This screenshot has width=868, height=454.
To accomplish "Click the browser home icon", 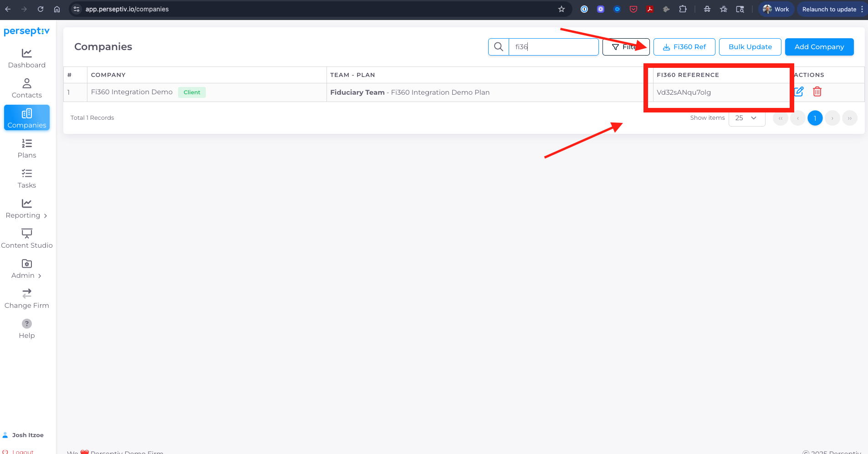I will point(57,9).
